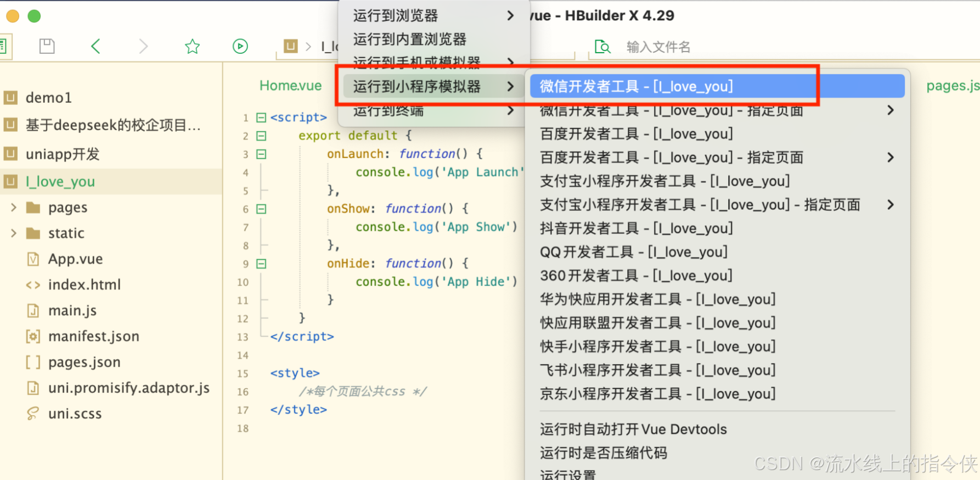Collapse onHide fold at line 9
The width and height of the screenshot is (980, 480).
pyautogui.click(x=261, y=264)
